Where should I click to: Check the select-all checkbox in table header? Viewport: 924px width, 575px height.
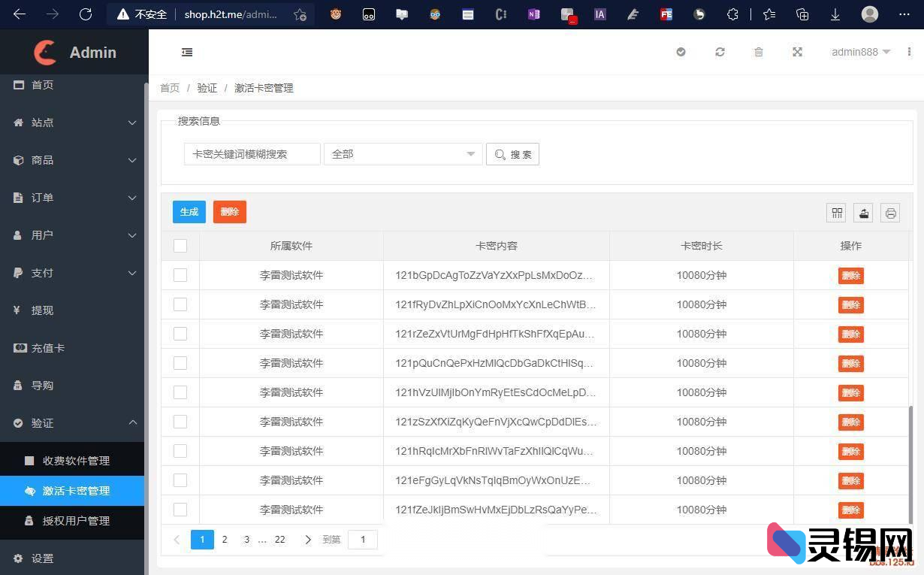[180, 246]
